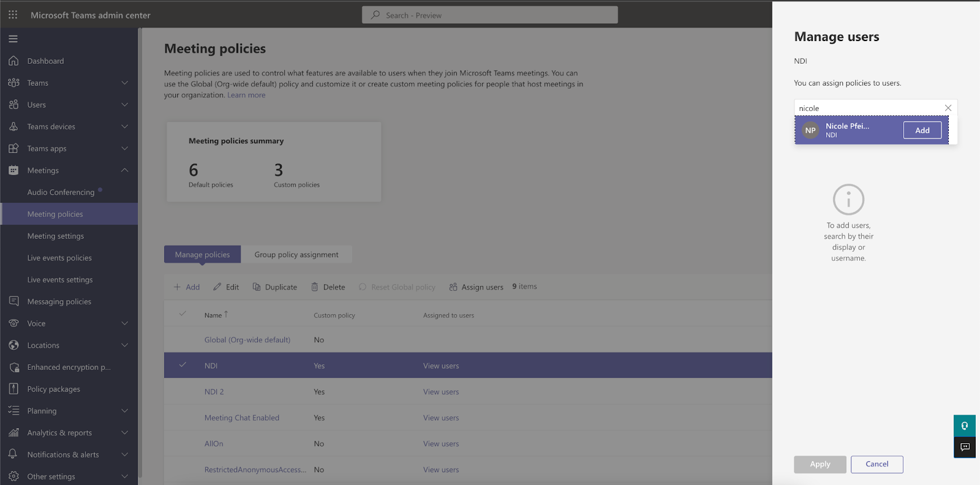Uncheck the NDI row checkmark
The height and width of the screenshot is (485, 980).
tap(183, 365)
